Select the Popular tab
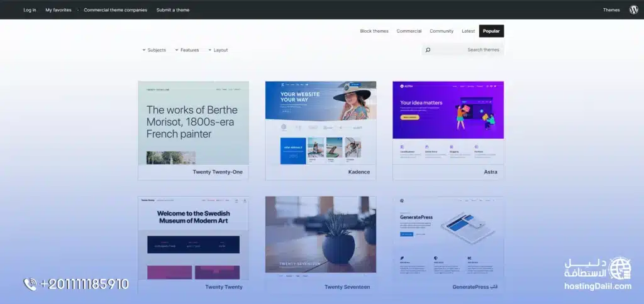Image resolution: width=644 pixels, height=304 pixels. tap(491, 31)
